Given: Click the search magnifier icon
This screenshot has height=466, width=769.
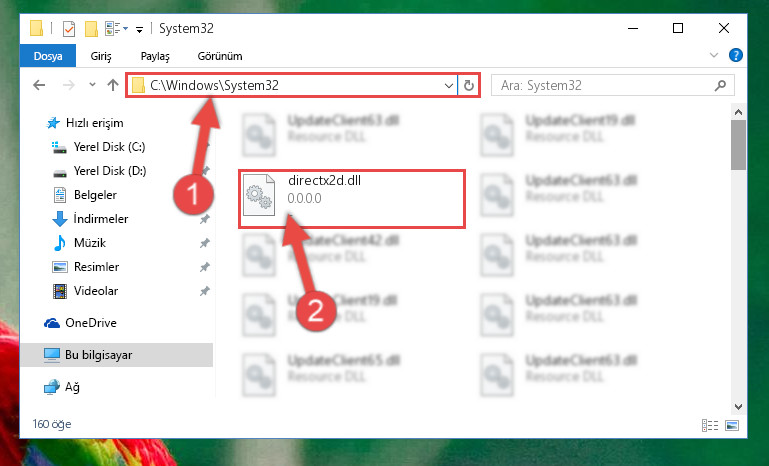Looking at the screenshot, I should (720, 85).
